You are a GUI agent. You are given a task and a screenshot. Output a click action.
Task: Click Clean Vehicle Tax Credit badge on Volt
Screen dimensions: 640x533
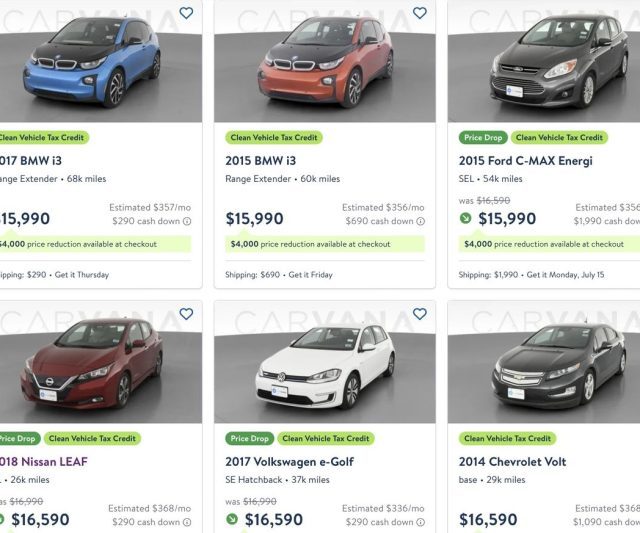[x=507, y=438]
